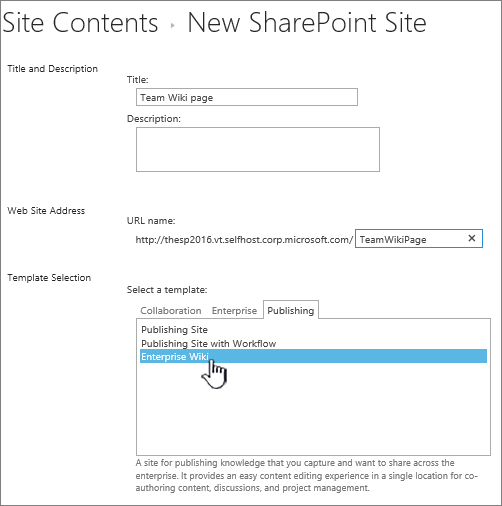Open the Collaboration template tab
The width and height of the screenshot is (502, 506).
171,311
